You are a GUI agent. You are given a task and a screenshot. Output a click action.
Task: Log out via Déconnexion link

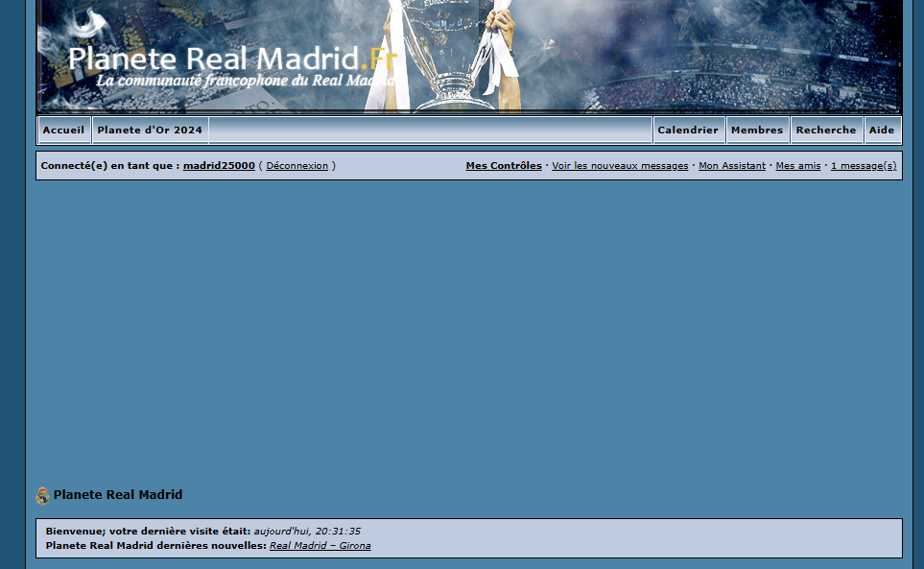click(297, 165)
